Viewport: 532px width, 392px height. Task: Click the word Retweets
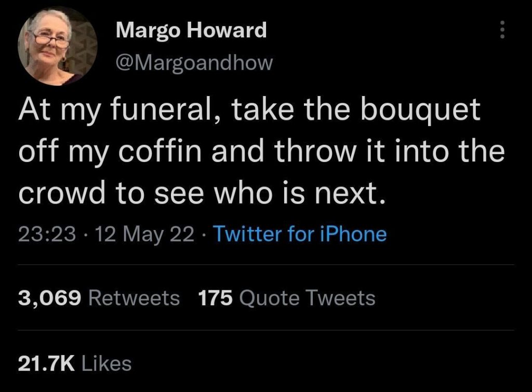pos(135,298)
